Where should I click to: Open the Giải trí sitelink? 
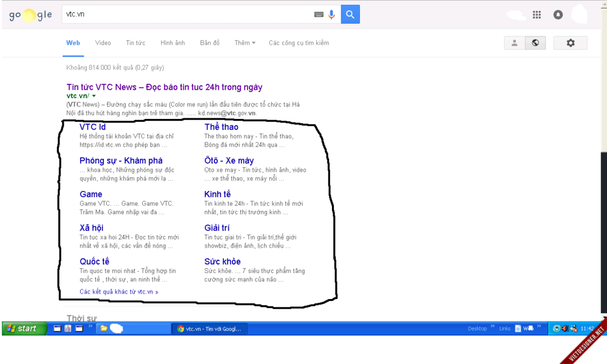tap(217, 228)
